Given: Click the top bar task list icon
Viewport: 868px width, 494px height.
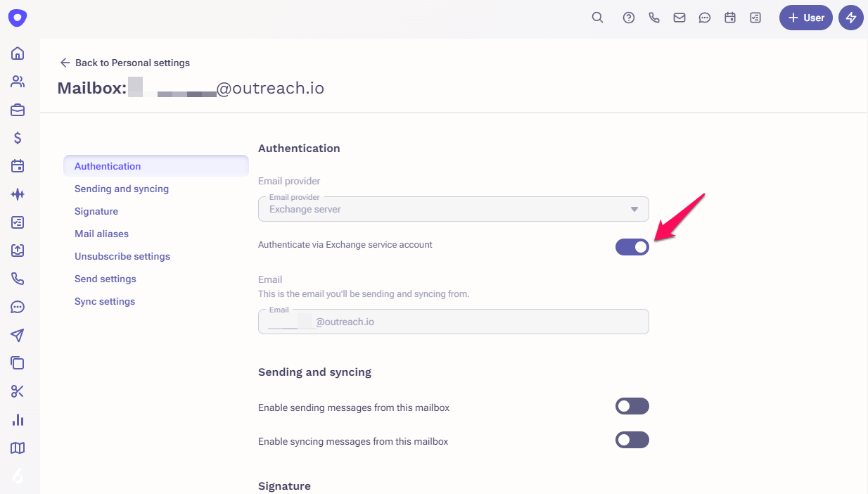Looking at the screenshot, I should pos(755,18).
